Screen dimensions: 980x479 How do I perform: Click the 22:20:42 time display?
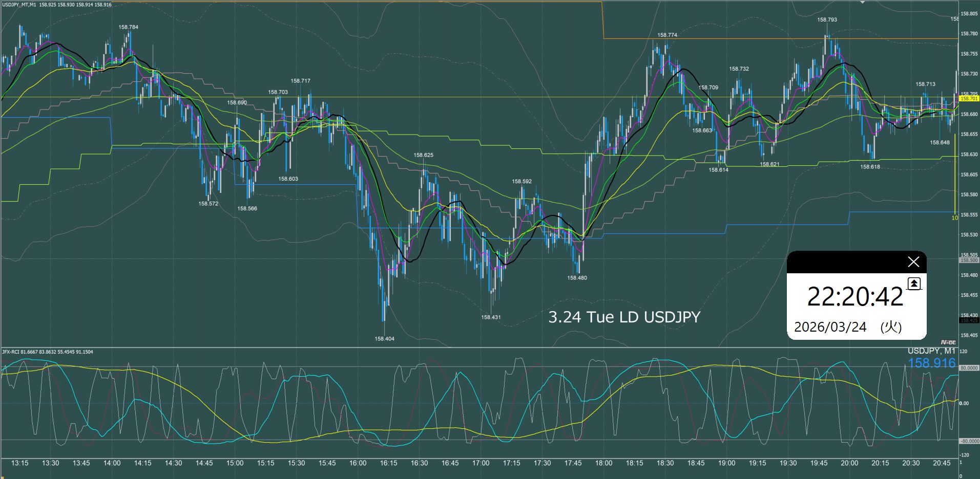[x=855, y=297]
